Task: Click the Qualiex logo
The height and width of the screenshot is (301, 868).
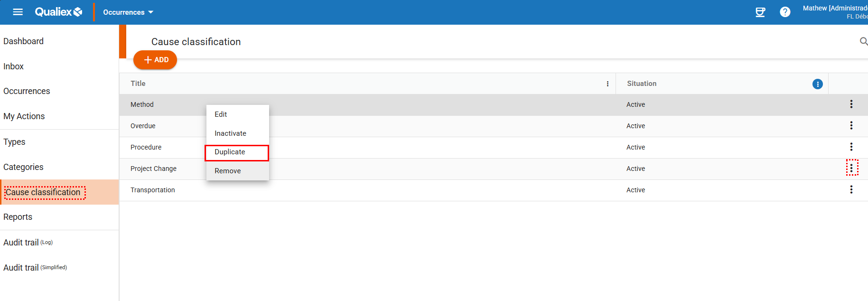Action: tap(58, 12)
